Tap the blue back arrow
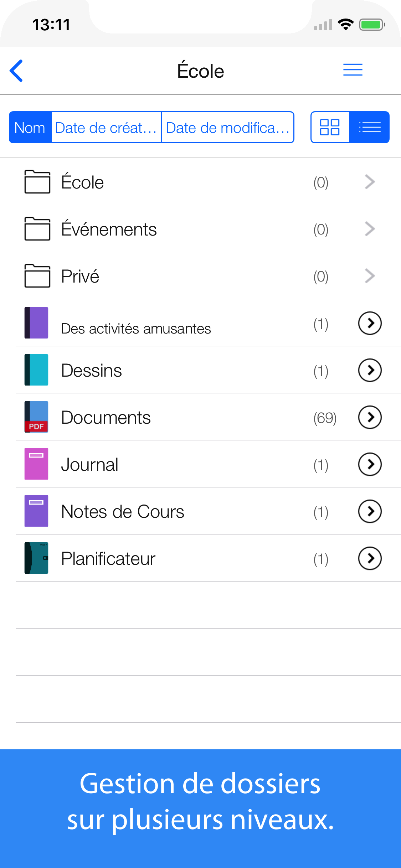This screenshot has height=868, width=401. (x=16, y=71)
